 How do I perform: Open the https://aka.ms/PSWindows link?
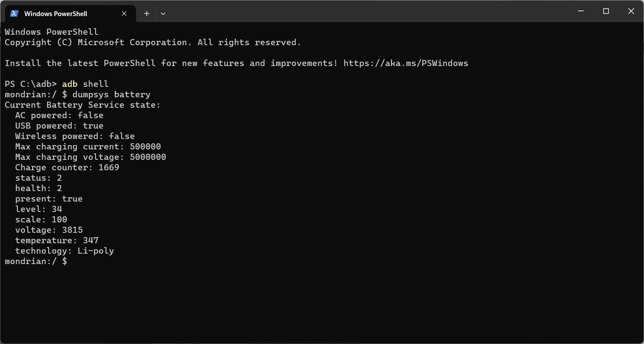[406, 63]
